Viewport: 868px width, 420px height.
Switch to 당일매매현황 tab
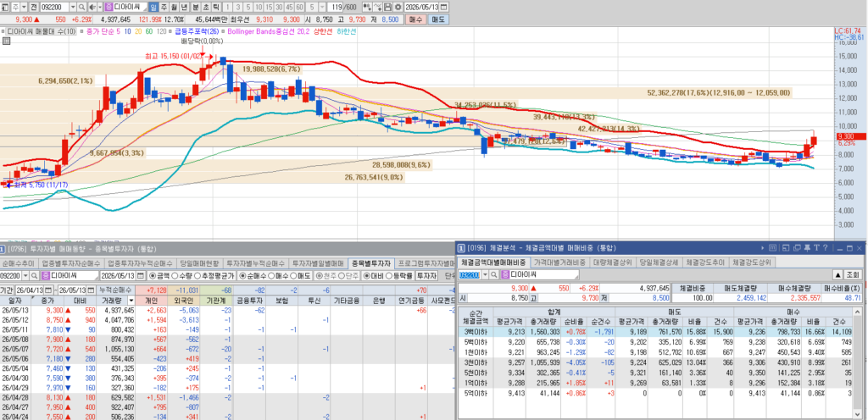click(198, 263)
